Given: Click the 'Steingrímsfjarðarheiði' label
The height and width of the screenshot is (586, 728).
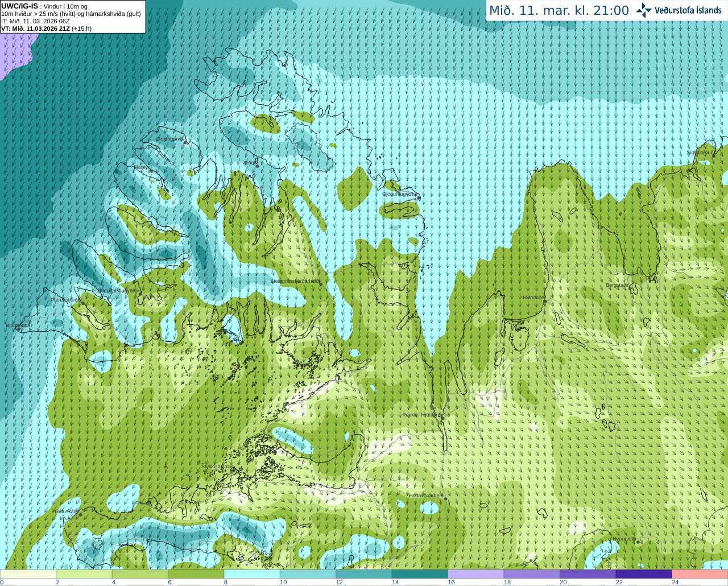Looking at the screenshot, I should [295, 280].
